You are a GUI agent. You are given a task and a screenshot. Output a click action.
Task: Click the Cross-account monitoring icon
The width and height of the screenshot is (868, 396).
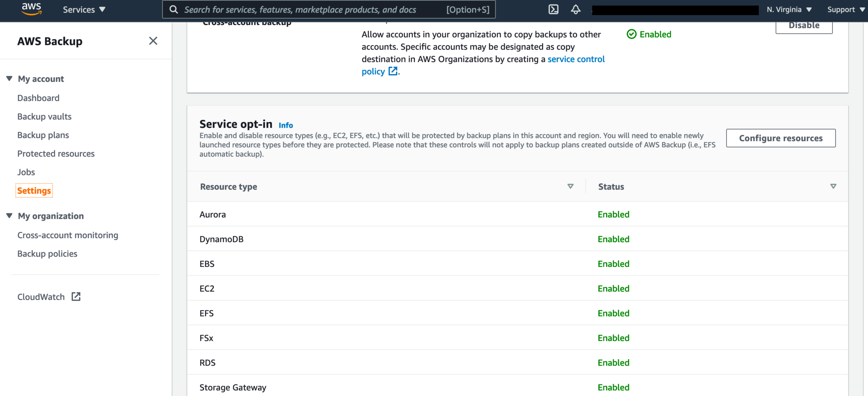click(68, 235)
